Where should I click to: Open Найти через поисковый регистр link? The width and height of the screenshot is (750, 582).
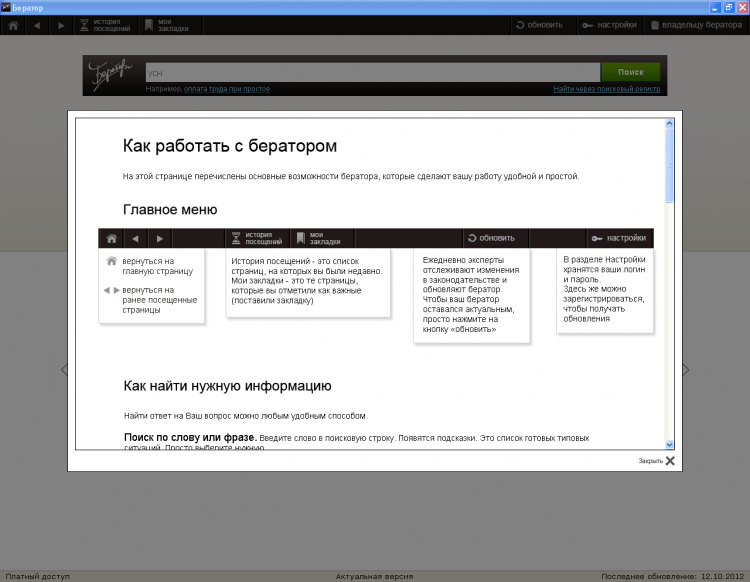tap(607, 89)
